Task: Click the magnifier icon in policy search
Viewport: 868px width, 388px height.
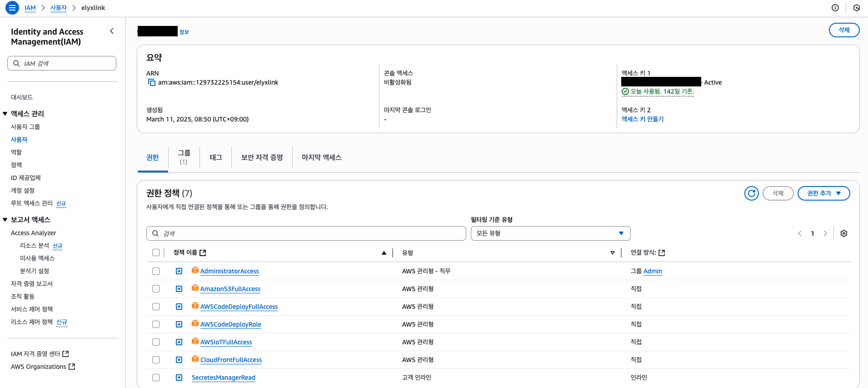Action: [155, 233]
